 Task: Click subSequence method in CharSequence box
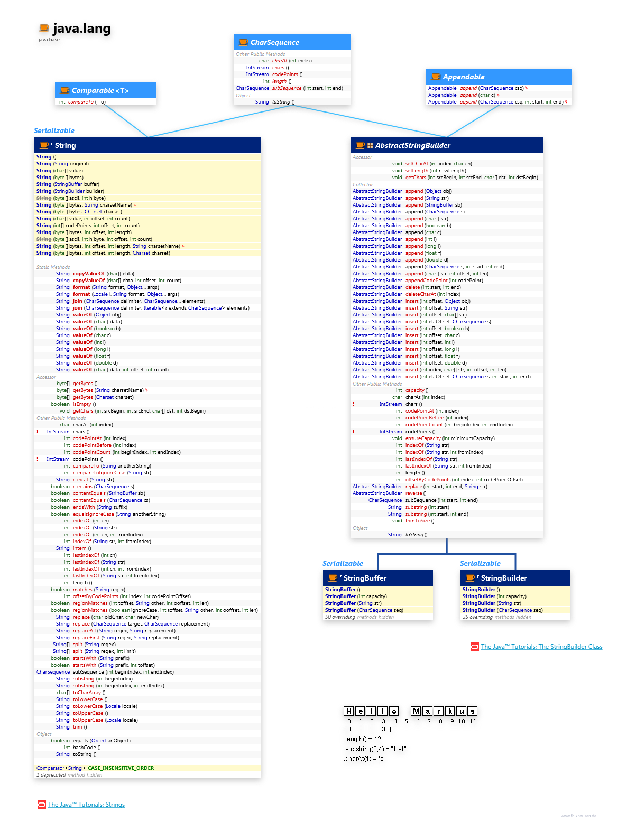coord(308,88)
